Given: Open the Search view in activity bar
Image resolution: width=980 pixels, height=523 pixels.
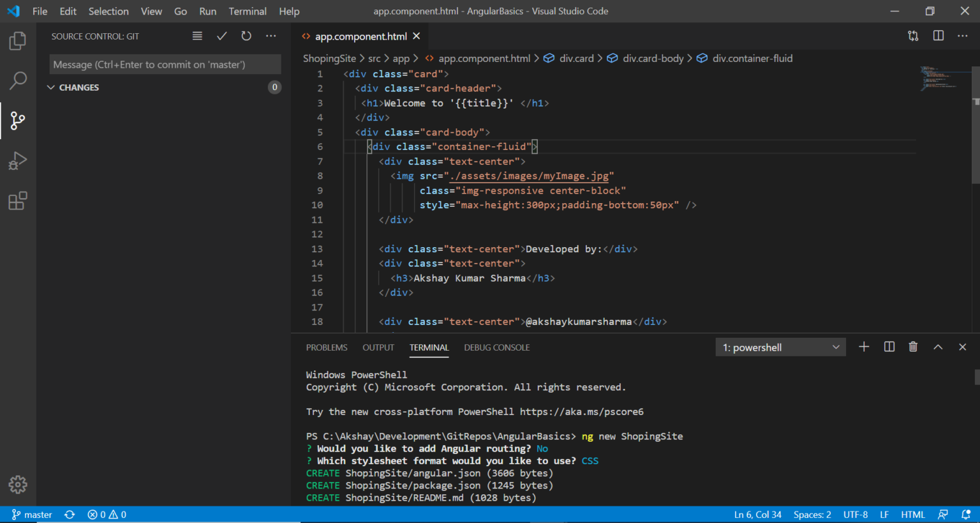Looking at the screenshot, I should point(18,80).
